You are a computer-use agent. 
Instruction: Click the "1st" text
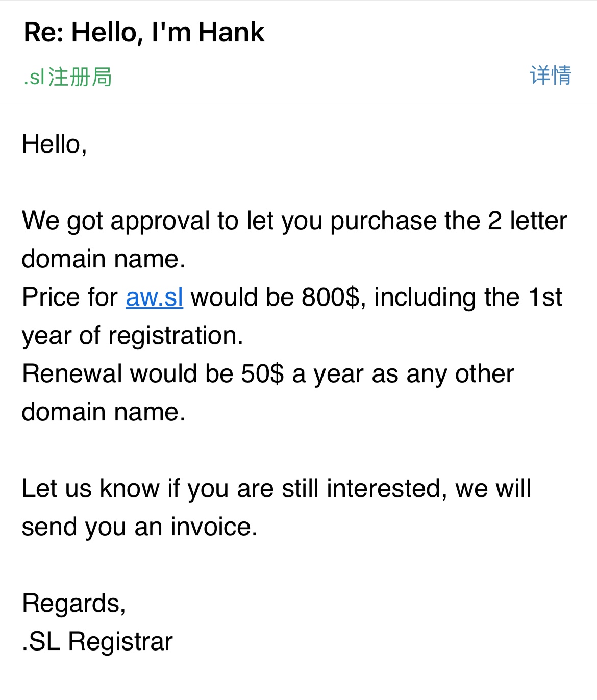click(x=545, y=297)
